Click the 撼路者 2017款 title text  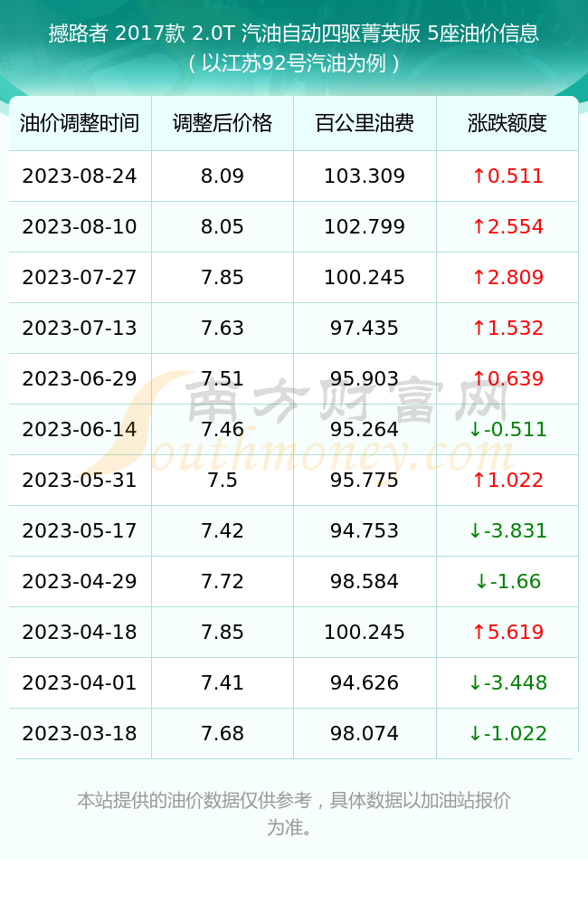tap(117, 33)
